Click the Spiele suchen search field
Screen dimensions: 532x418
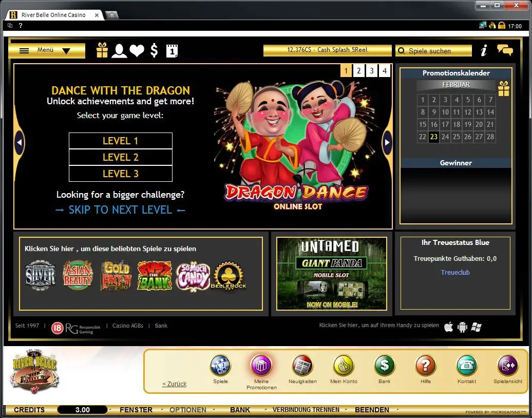pyautogui.click(x=433, y=51)
